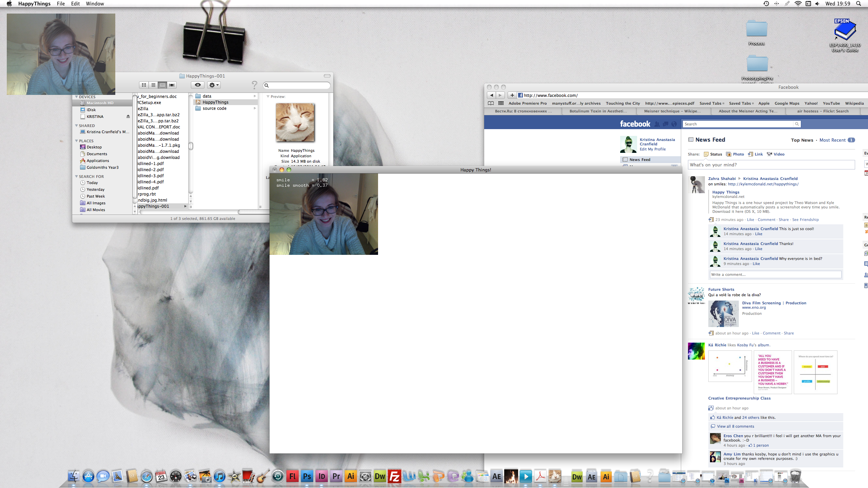Image resolution: width=868 pixels, height=488 pixels.
Task: Open the Safari bookmarks book icon
Action: point(491,103)
